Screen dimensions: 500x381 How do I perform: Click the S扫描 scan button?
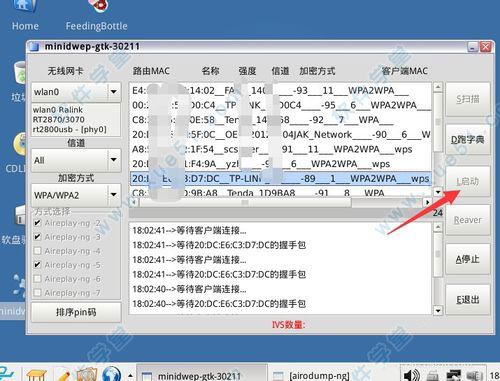coord(468,99)
